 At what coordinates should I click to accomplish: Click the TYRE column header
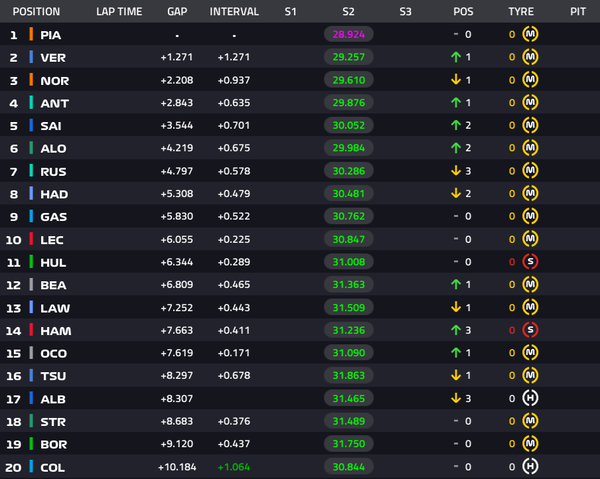pos(521,11)
